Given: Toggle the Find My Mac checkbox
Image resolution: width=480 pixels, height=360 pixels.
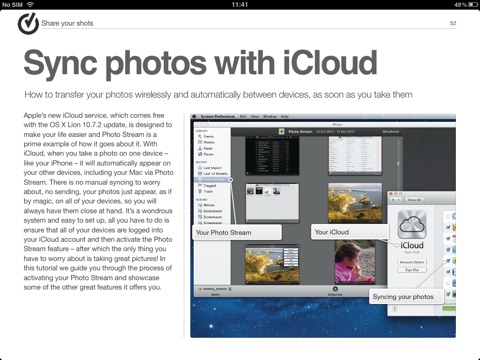Looking at the screenshot, I should [x=448, y=294].
